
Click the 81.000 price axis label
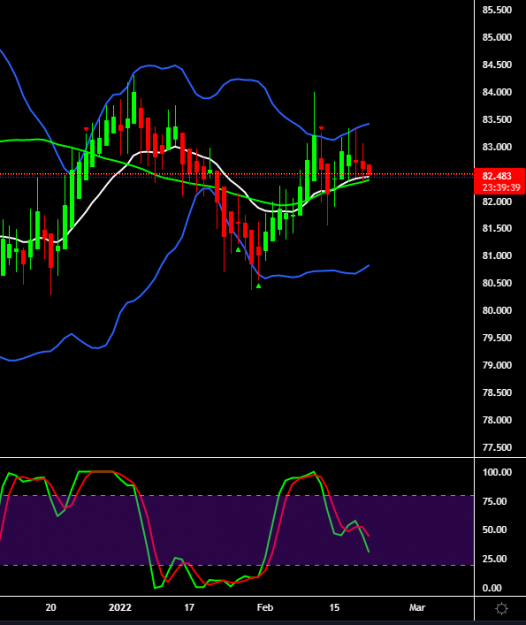(497, 256)
